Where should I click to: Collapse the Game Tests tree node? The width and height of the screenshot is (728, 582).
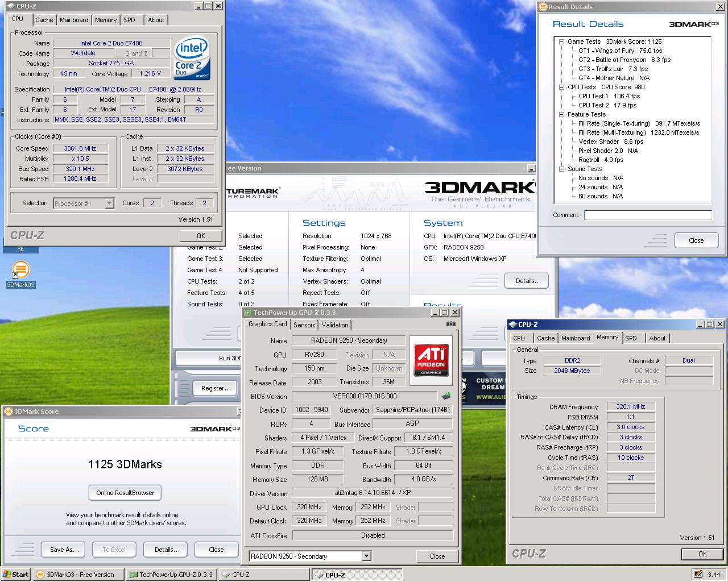(562, 41)
